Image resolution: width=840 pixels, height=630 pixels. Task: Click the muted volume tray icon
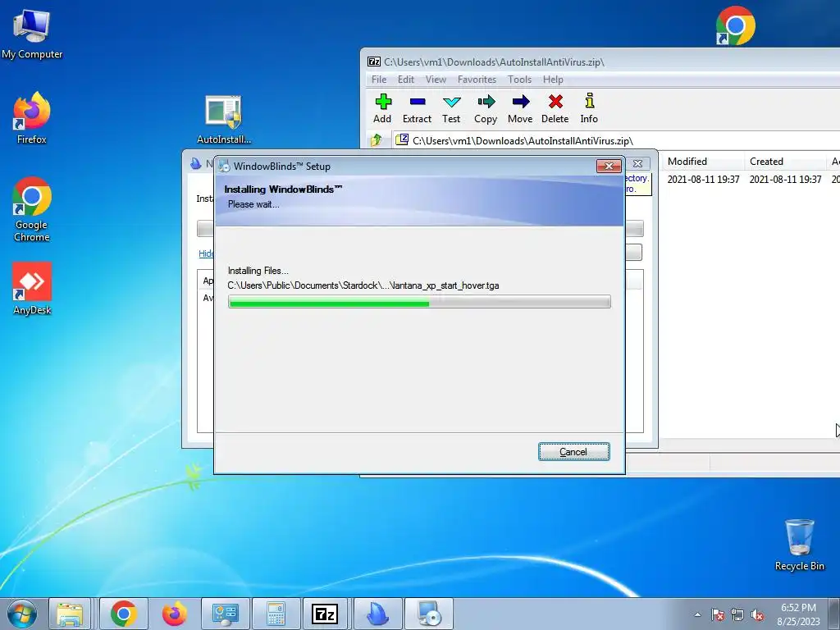757,614
